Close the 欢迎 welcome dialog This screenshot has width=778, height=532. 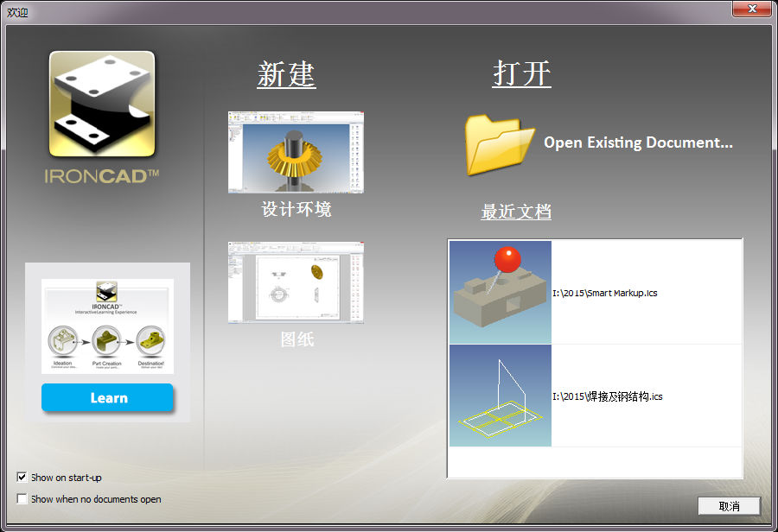(752, 9)
